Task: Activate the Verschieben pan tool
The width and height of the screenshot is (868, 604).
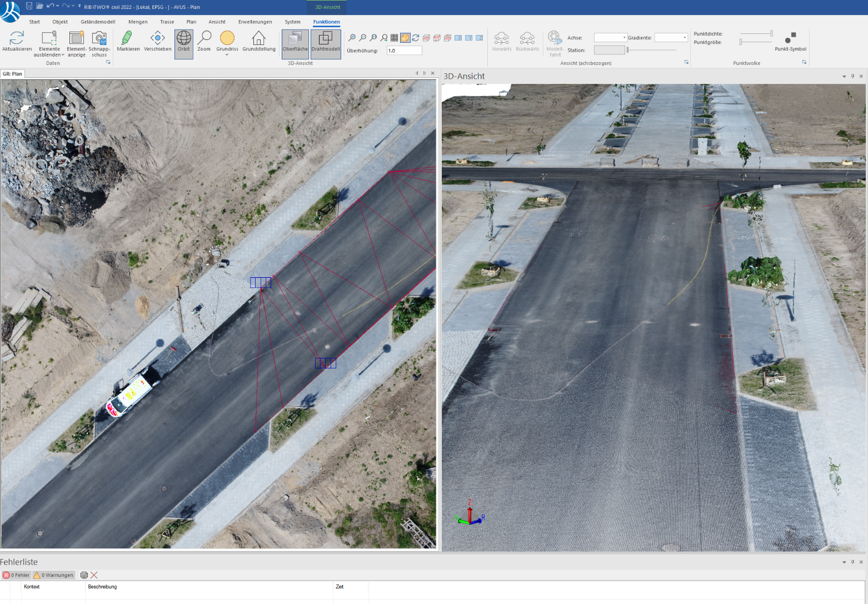Action: (x=157, y=39)
